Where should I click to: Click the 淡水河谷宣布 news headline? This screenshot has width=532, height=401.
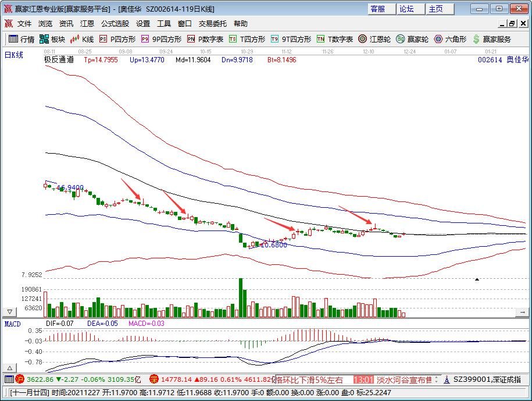[x=404, y=379]
